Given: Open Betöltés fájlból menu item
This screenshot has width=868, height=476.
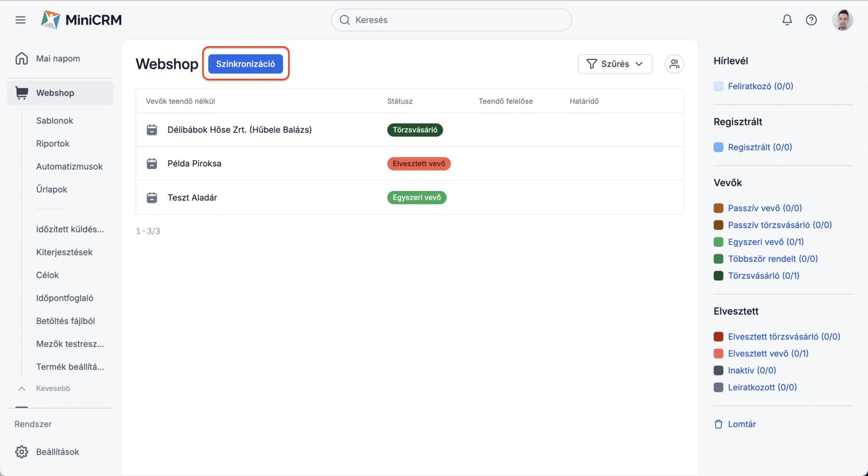Looking at the screenshot, I should [x=66, y=321].
